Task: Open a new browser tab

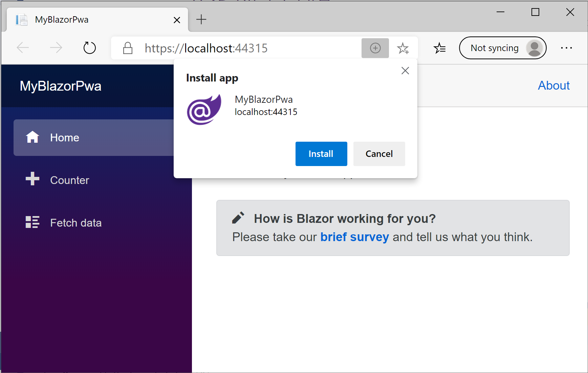Action: (x=201, y=19)
